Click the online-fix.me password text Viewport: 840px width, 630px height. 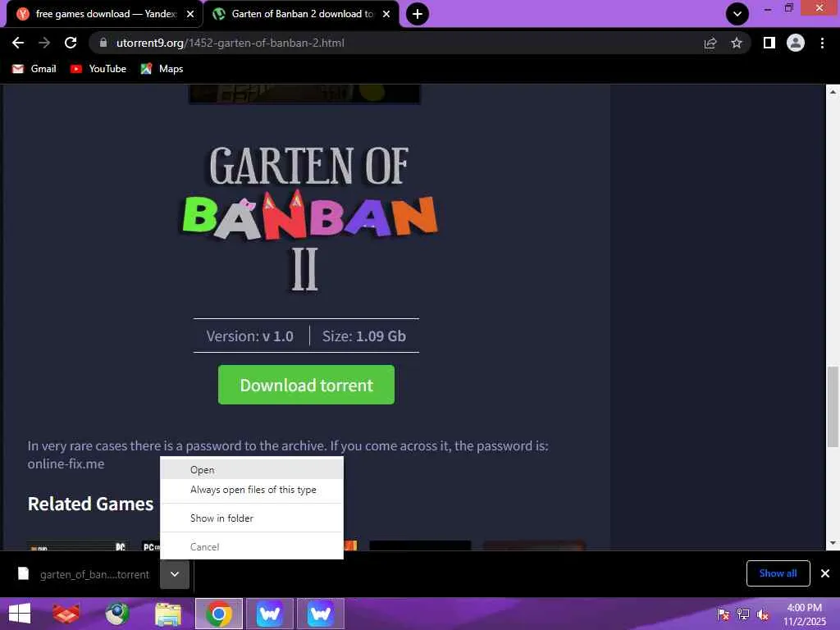tap(66, 464)
